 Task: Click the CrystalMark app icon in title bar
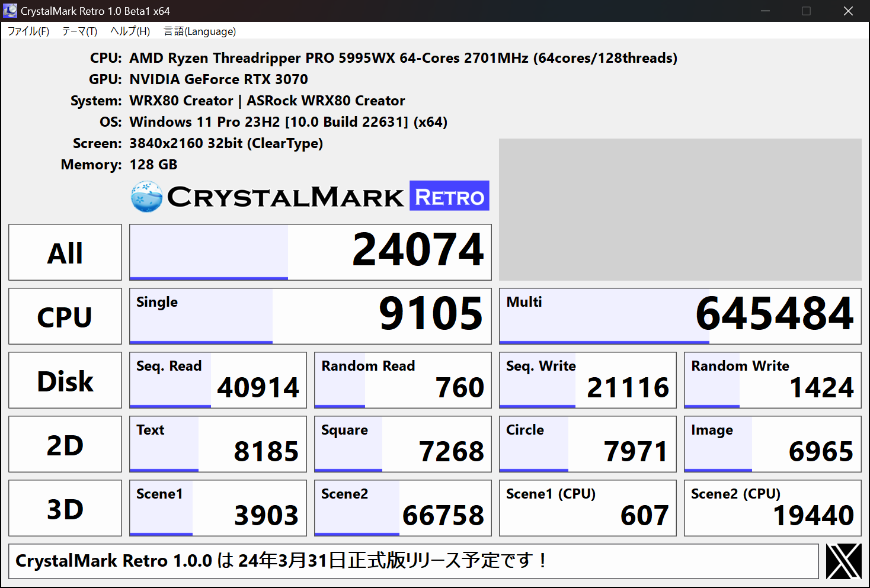pos(10,11)
